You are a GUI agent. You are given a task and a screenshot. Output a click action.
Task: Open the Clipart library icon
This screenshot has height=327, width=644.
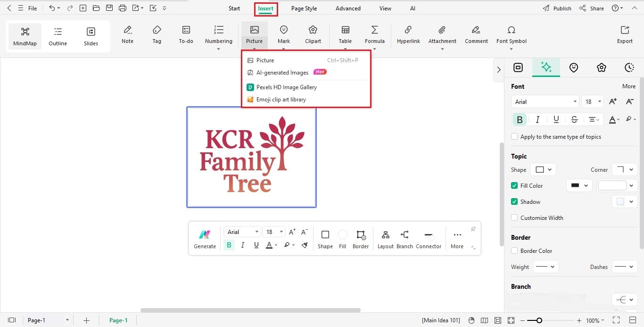pos(313,35)
